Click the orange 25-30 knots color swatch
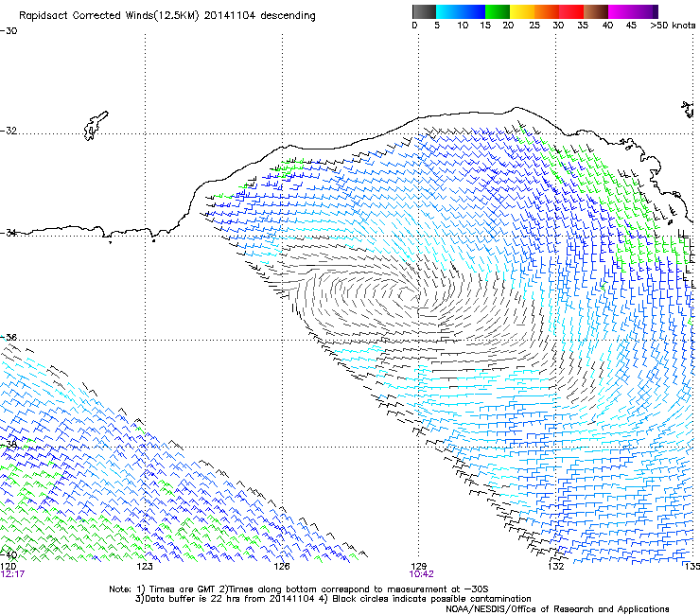This screenshot has width=700, height=615. tap(547, 12)
